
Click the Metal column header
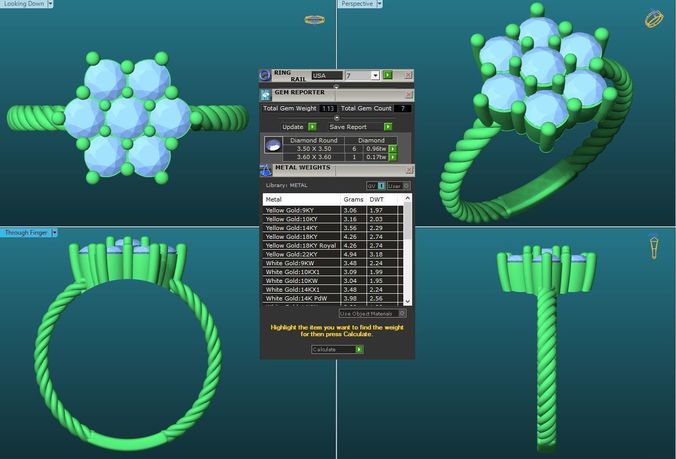point(301,200)
